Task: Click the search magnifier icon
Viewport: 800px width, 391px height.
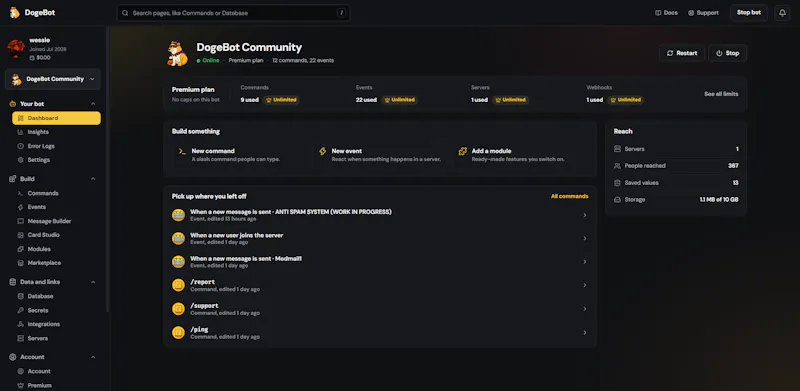Action: [x=125, y=13]
